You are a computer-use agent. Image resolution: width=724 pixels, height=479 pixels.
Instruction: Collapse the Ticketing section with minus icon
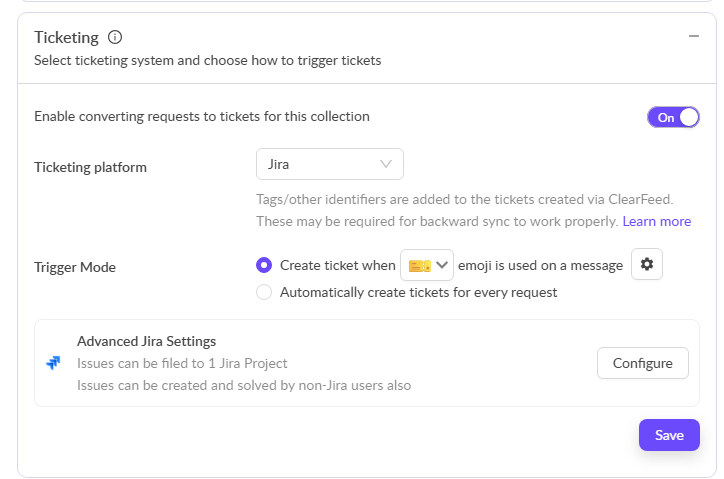tap(693, 36)
